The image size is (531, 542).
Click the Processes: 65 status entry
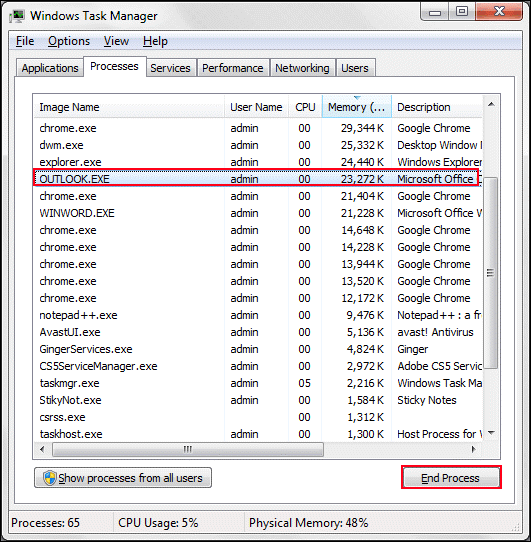tap(46, 522)
